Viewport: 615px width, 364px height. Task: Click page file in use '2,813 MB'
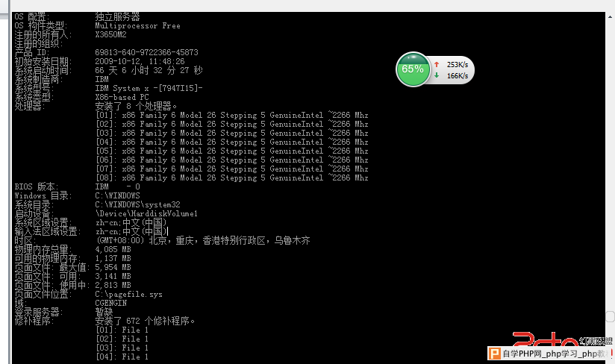(x=113, y=286)
